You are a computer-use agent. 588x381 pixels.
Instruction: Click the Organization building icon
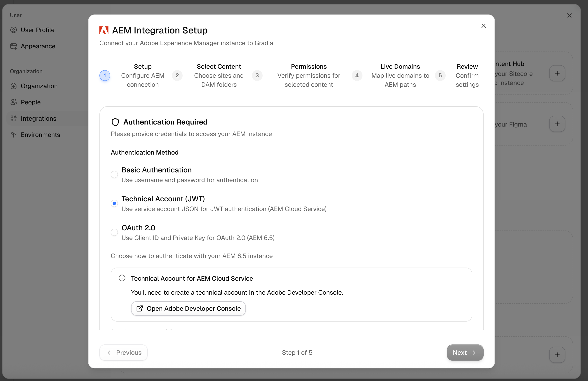(14, 86)
